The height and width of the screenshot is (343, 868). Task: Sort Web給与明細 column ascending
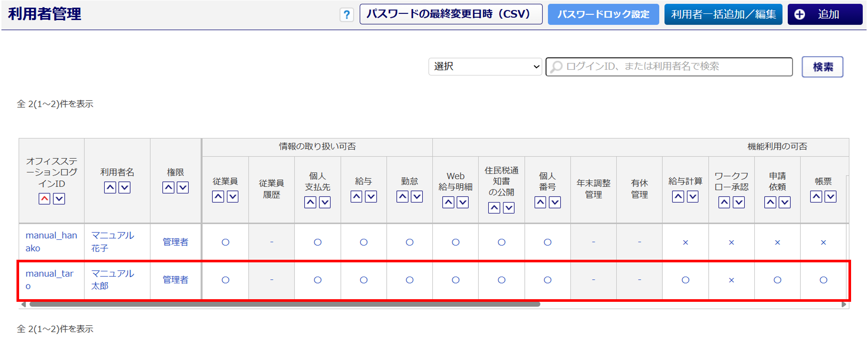448,203
